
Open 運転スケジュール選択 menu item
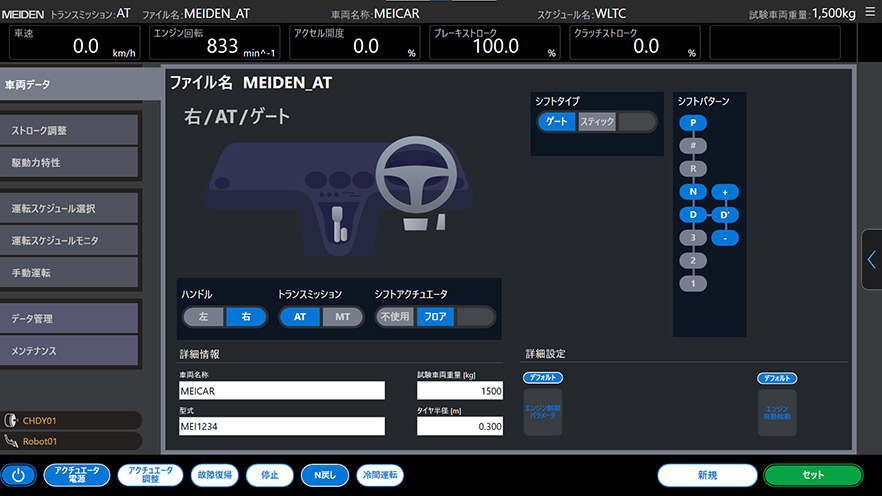coord(69,209)
